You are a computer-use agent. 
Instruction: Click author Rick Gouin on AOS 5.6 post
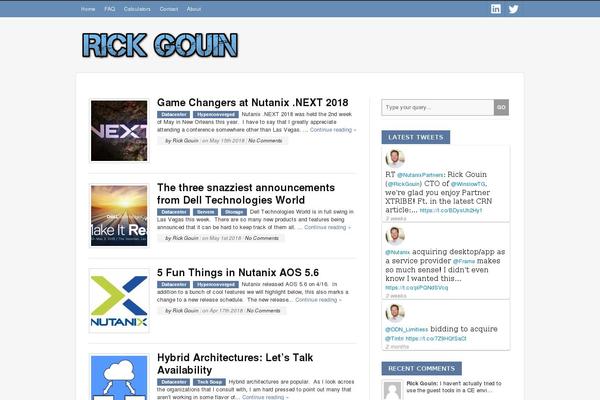pos(186,310)
